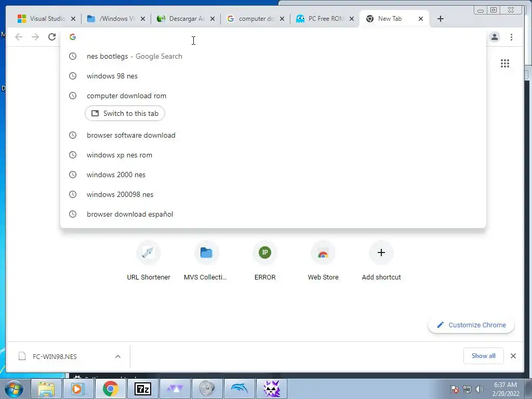Image resolution: width=532 pixels, height=399 pixels.
Task: Click Show all downloads
Action: pos(484,356)
